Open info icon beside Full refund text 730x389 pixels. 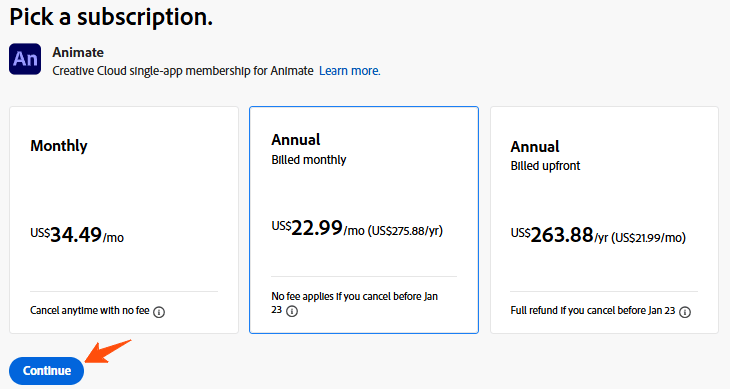(685, 312)
